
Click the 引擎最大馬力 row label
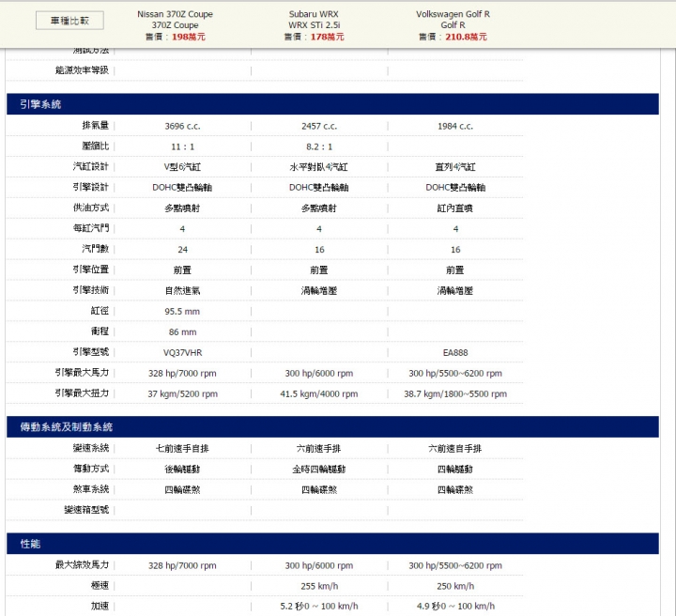pyautogui.click(x=82, y=373)
